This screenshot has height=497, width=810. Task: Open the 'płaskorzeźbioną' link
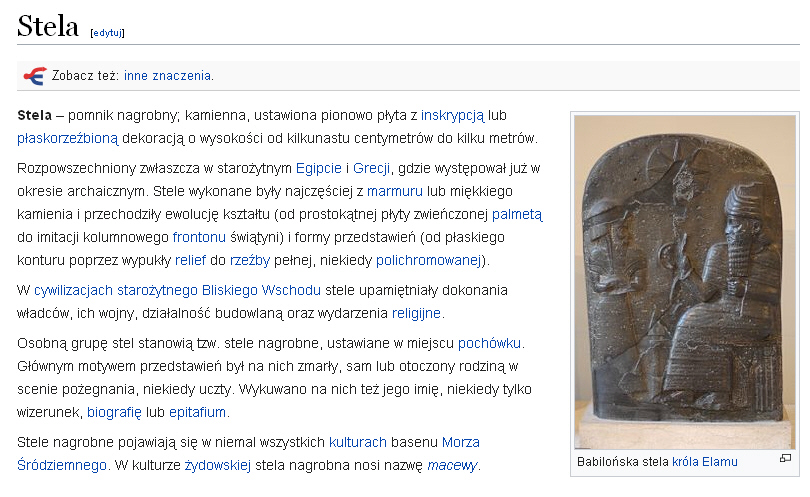click(x=67, y=138)
